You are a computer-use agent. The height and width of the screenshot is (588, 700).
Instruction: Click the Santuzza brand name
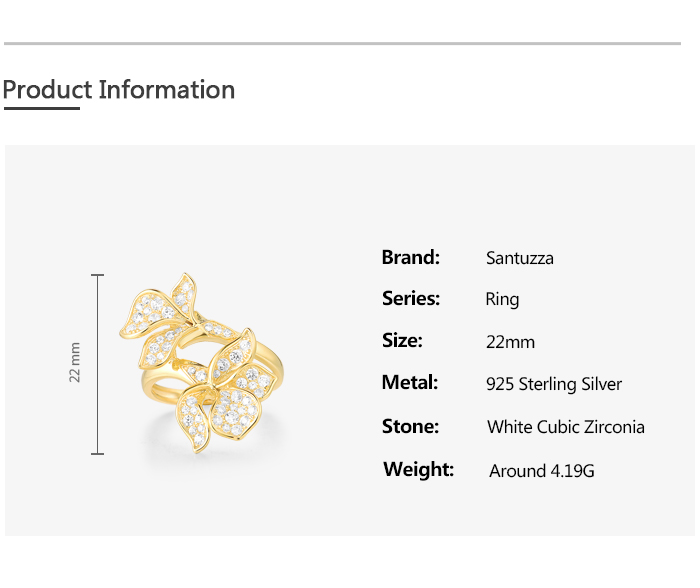point(520,258)
